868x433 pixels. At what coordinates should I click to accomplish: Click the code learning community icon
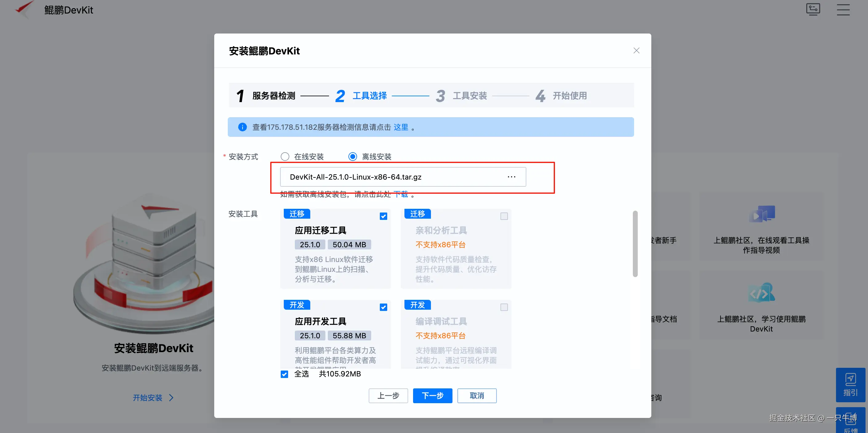coord(762,292)
